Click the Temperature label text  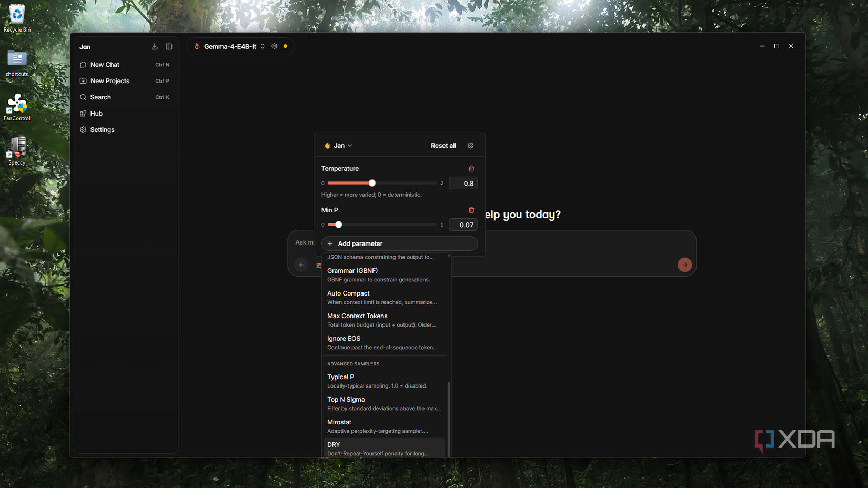tap(340, 169)
